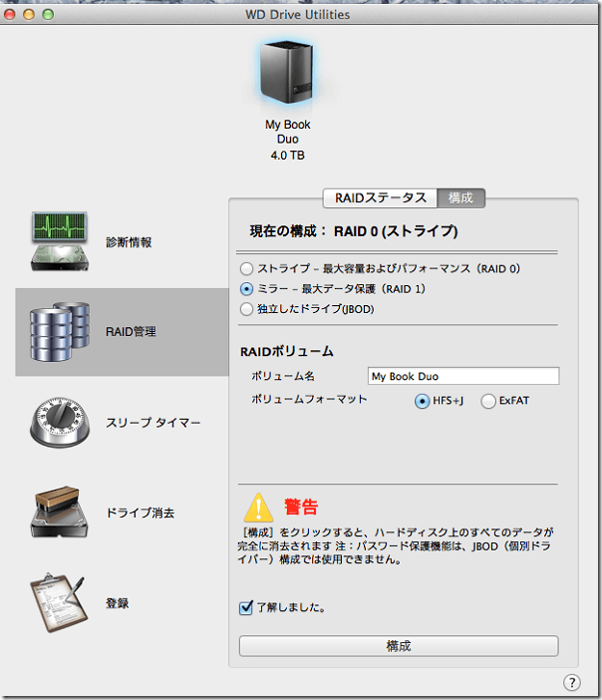The width and height of the screenshot is (602, 700).
Task: Click the My Book Duo drive icon
Action: tap(287, 75)
